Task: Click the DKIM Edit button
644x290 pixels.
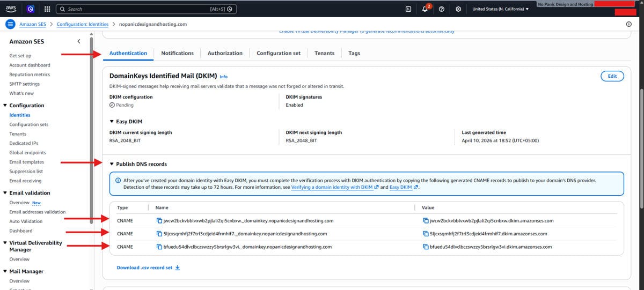Action: tap(612, 76)
